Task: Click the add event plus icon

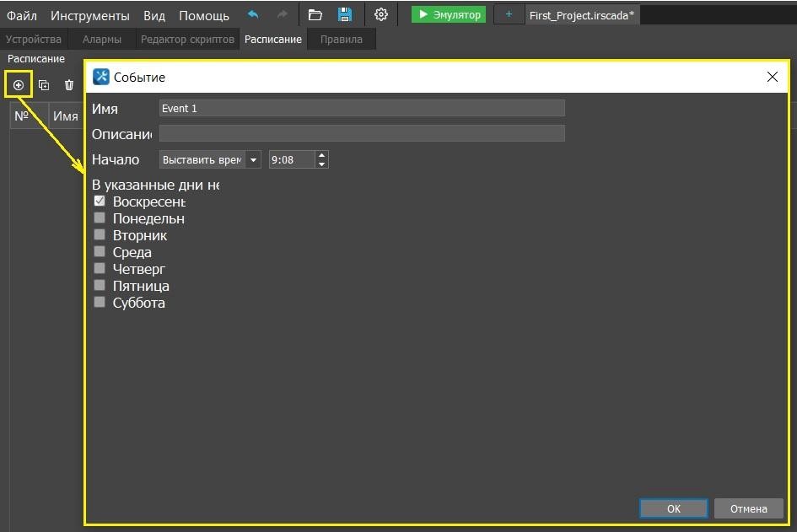Action: (18, 85)
